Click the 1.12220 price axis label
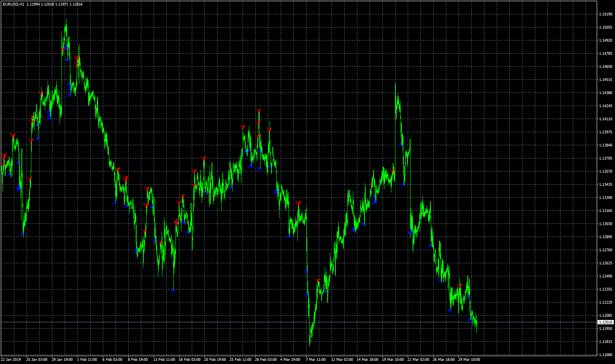Viewport: 615px width, 364px height. pos(605,302)
